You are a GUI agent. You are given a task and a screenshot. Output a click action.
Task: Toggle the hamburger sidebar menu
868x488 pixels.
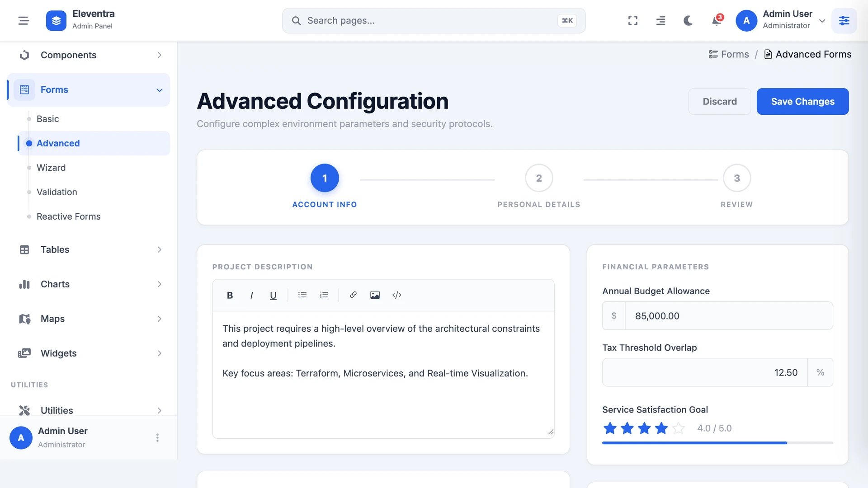tap(24, 21)
